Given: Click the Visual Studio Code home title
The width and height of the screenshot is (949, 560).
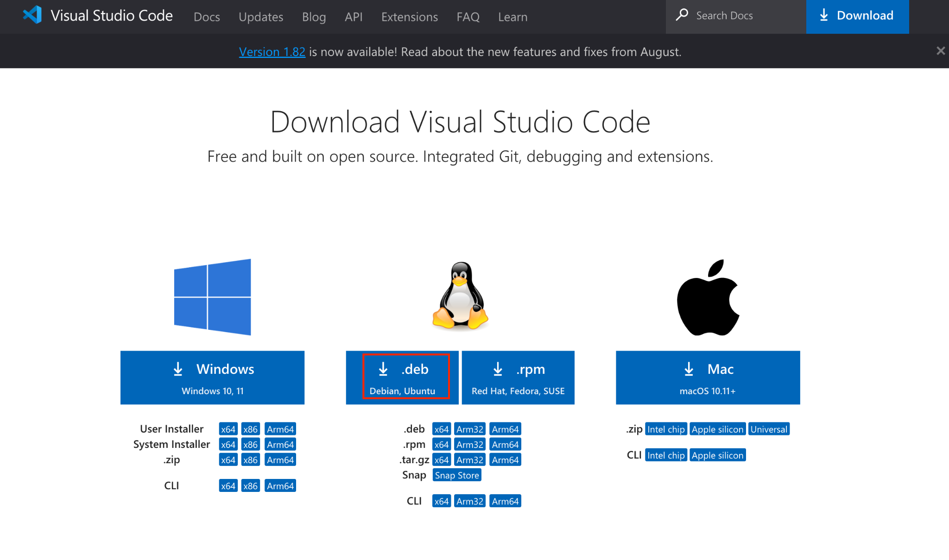Looking at the screenshot, I should click(112, 15).
